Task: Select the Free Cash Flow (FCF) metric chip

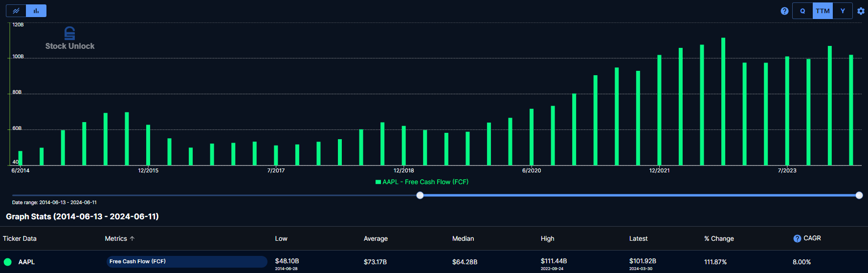Action: pos(187,262)
